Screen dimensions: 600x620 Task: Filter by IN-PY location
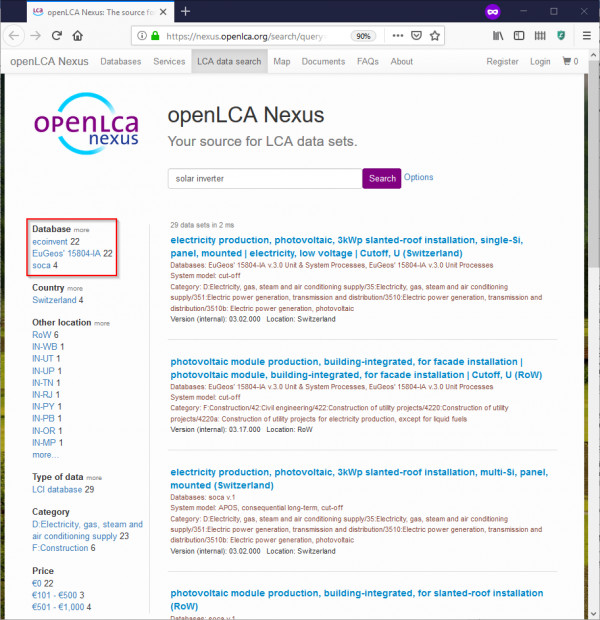[44, 406]
